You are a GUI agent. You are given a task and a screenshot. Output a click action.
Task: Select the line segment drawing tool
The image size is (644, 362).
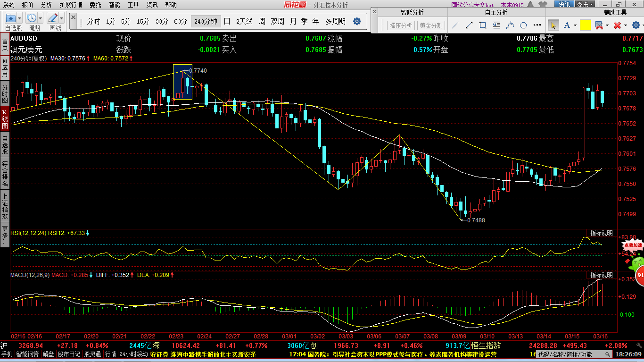[x=469, y=25]
